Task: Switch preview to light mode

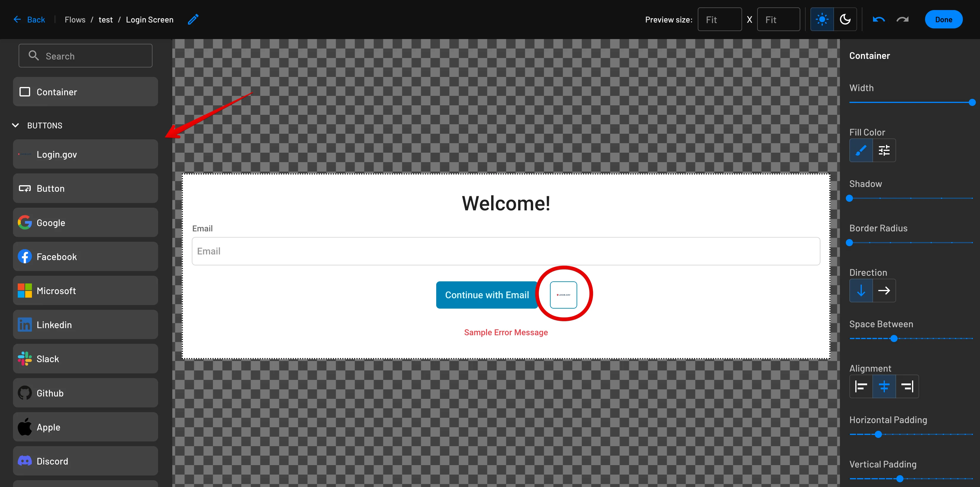Action: (822, 20)
